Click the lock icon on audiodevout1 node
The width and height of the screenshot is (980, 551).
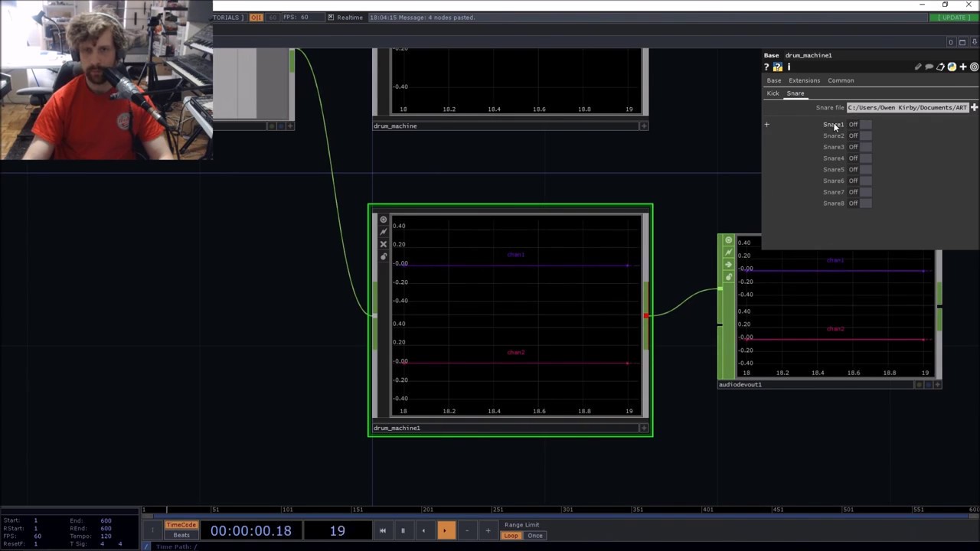tap(728, 277)
